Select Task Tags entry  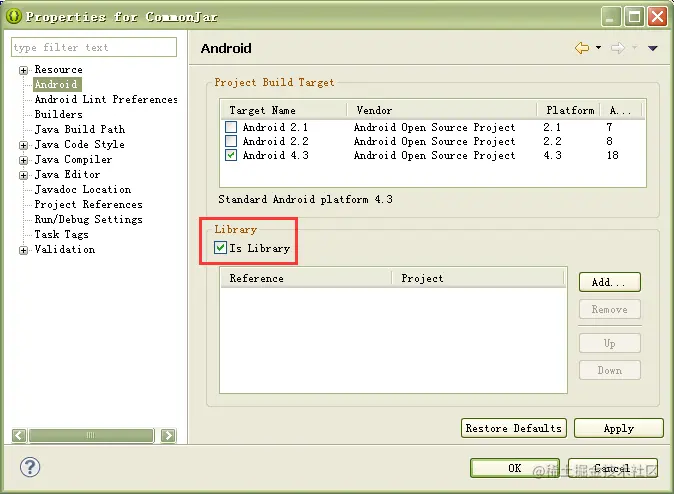point(61,235)
